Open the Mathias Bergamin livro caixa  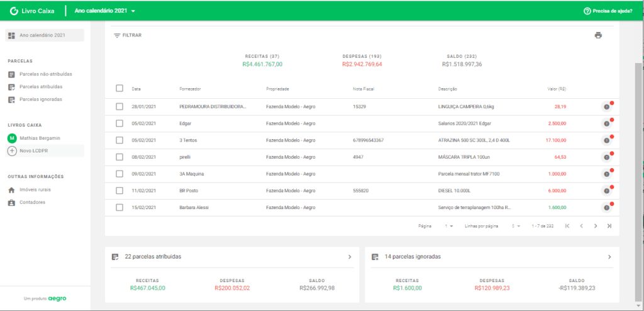coord(41,138)
